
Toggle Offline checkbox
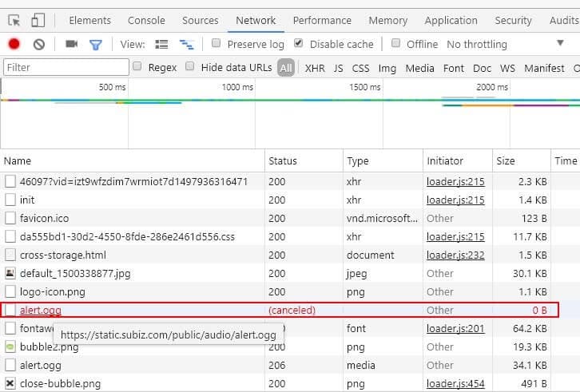tap(395, 43)
